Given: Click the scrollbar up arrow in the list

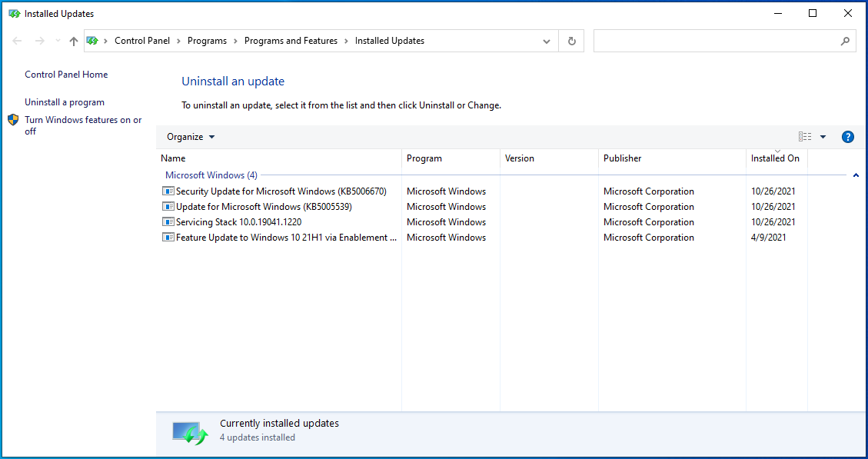Looking at the screenshot, I should [856, 175].
